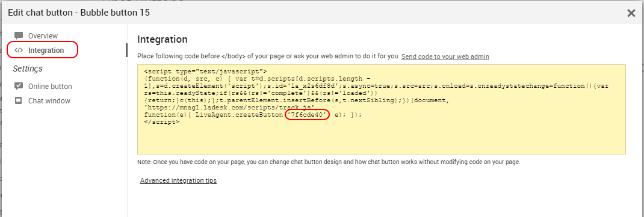Close the Edit chat button dialog

point(631,13)
